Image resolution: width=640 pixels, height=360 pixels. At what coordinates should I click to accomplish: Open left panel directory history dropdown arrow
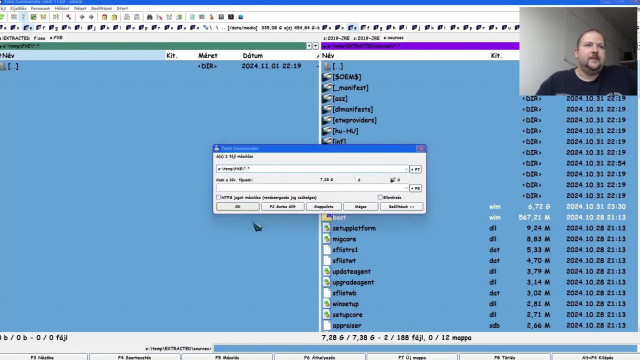click(x=316, y=46)
